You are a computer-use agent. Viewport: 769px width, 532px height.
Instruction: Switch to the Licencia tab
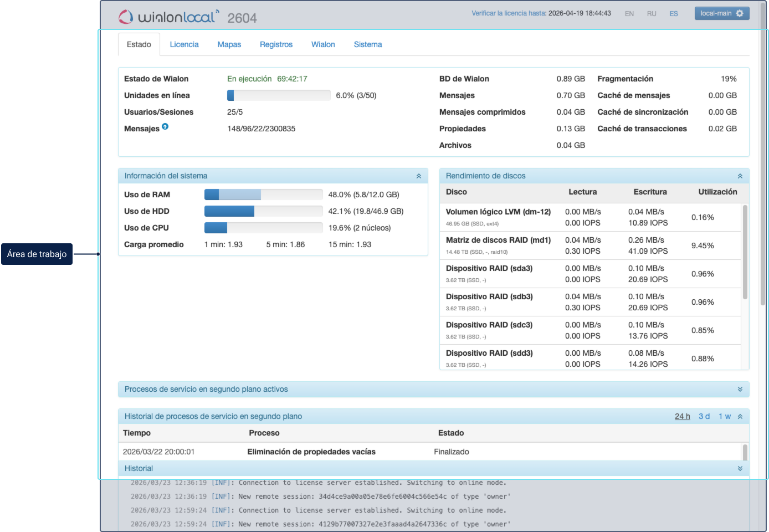pyautogui.click(x=184, y=44)
